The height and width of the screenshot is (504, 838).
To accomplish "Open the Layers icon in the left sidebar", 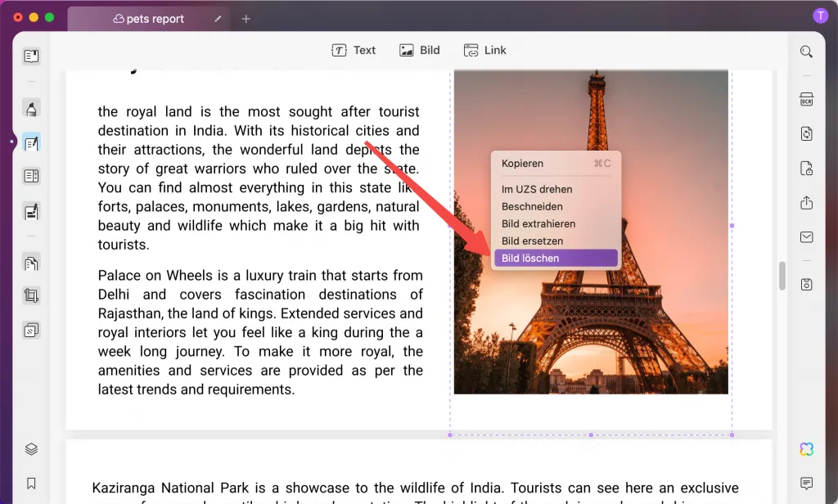I will tap(31, 448).
